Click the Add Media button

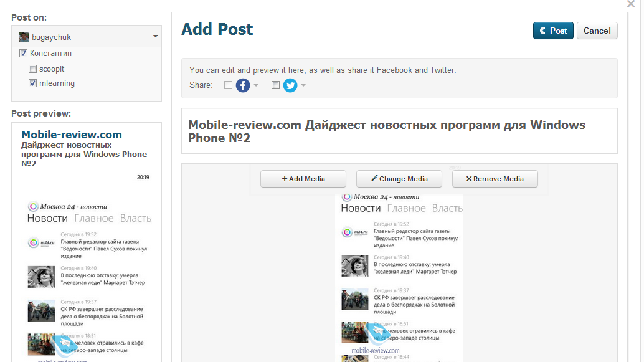pos(303,179)
